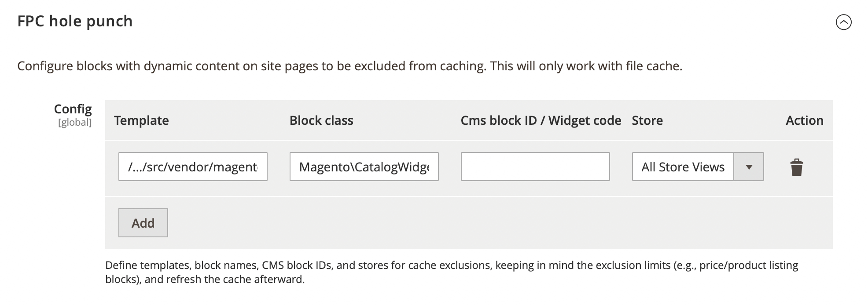Click the Store column header
868x305 pixels.
click(647, 120)
